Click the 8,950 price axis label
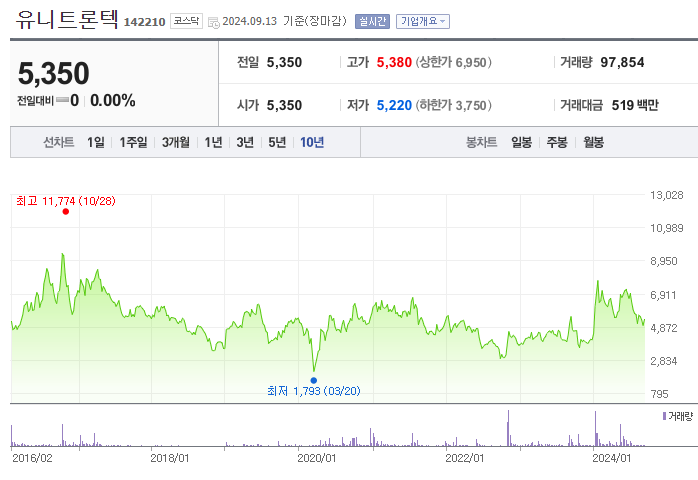698x480 pixels. pyautogui.click(x=664, y=261)
